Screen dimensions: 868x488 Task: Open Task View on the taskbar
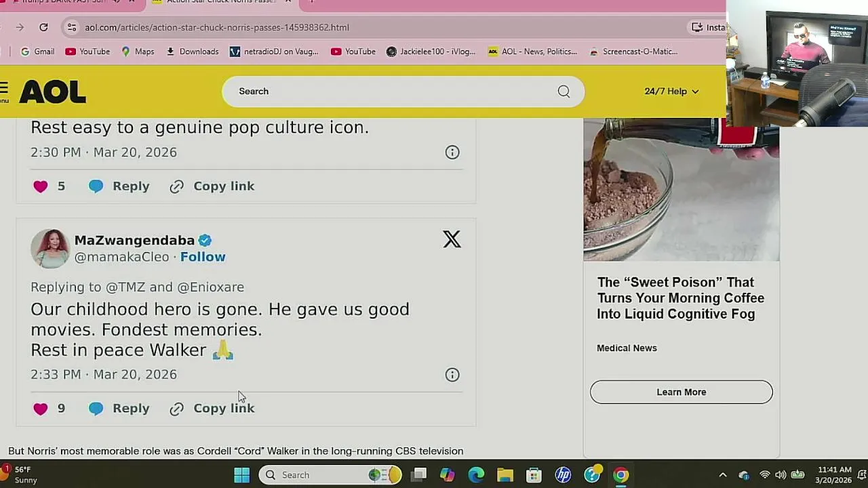click(x=418, y=475)
